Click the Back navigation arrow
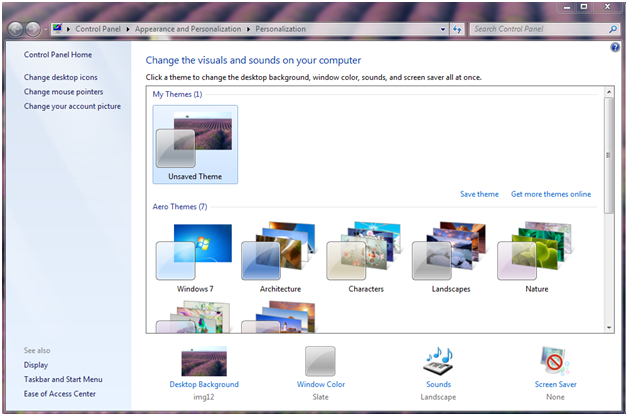Image resolution: width=628 pixels, height=416 pixels. coord(15,29)
